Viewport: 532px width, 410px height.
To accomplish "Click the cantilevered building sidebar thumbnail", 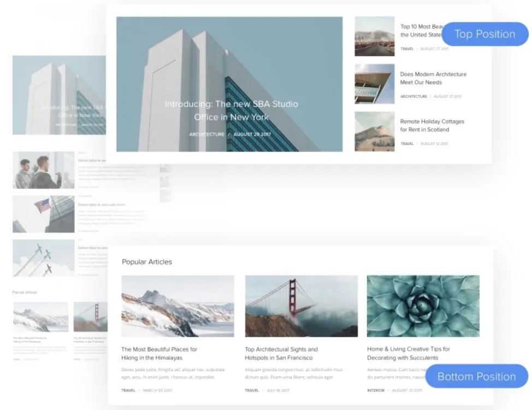I will (374, 84).
